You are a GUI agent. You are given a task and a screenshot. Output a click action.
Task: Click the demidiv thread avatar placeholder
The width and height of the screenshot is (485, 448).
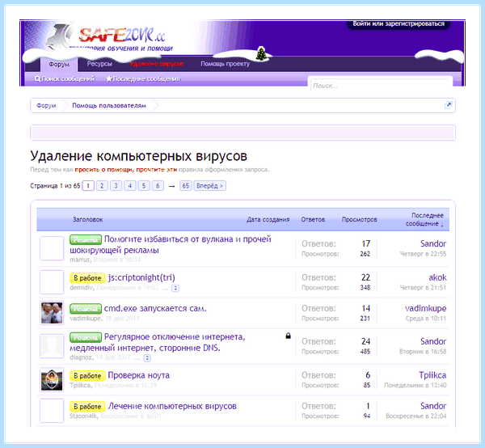(52, 282)
